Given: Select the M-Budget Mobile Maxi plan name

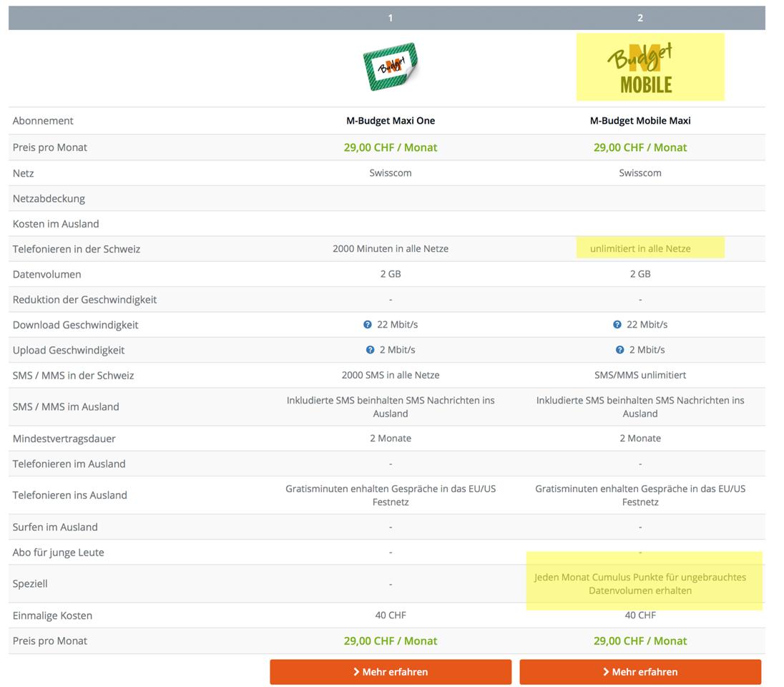Looking at the screenshot, I should click(x=640, y=121).
